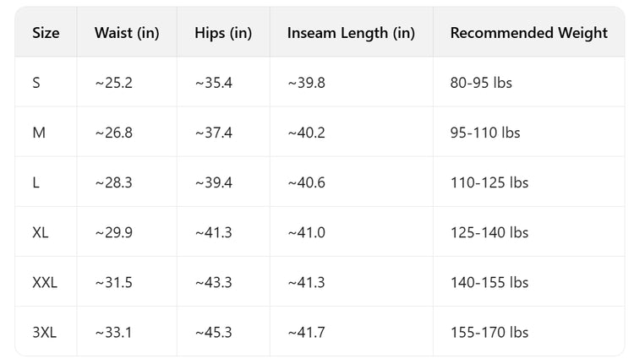This screenshot has height=364, width=634.
Task: Click the 125-140 lbs weight cell
Action: coord(489,232)
